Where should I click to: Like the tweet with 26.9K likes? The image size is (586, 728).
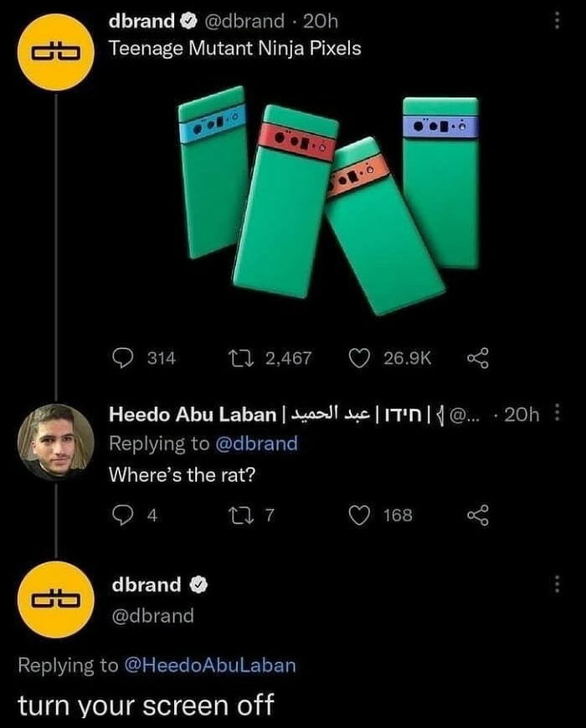coord(359,358)
